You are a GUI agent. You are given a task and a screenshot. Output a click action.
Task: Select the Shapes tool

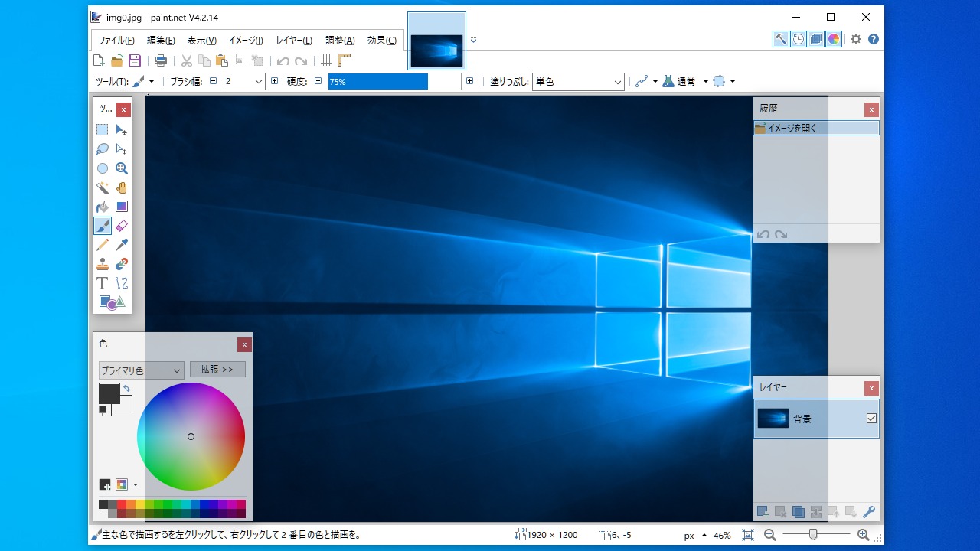pyautogui.click(x=112, y=302)
